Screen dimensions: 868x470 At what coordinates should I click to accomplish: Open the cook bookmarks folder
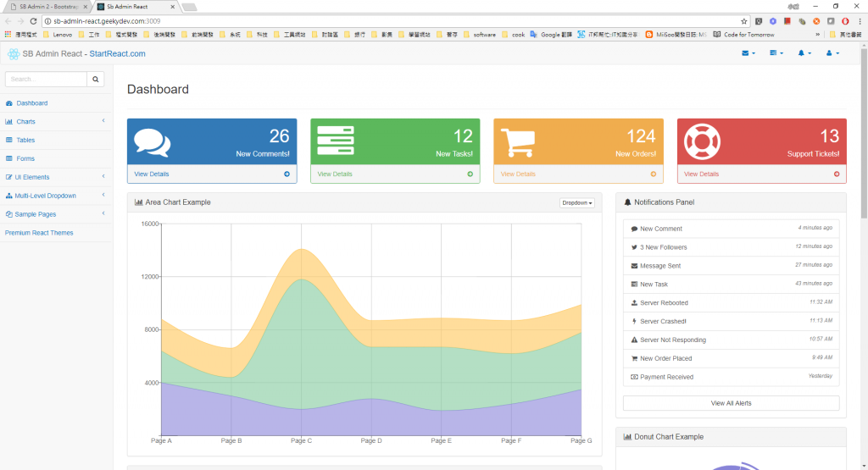(x=513, y=34)
